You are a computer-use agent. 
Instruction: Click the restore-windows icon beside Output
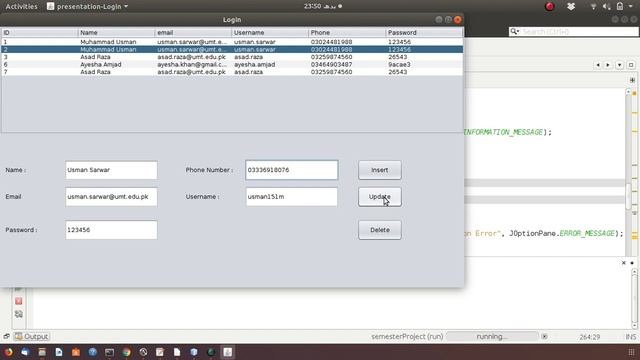coord(6,336)
